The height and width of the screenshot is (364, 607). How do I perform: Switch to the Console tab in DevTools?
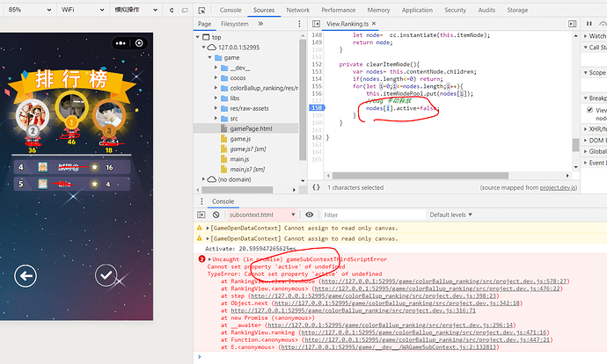(230, 10)
